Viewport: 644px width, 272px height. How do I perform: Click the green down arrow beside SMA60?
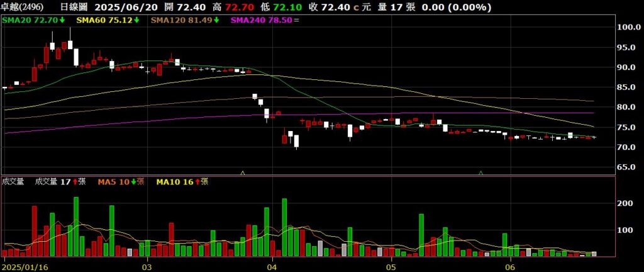(137, 21)
